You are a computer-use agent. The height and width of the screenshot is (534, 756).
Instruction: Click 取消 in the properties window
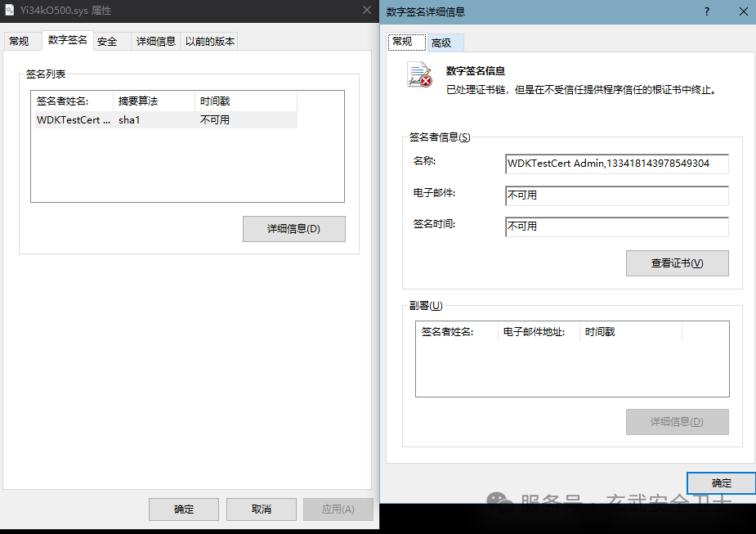[x=261, y=509]
